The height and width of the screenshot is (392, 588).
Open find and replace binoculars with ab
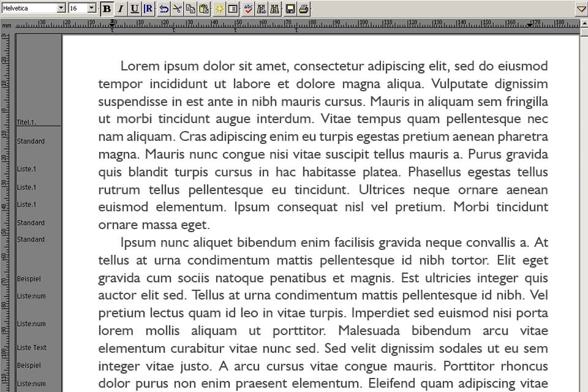tap(262, 9)
